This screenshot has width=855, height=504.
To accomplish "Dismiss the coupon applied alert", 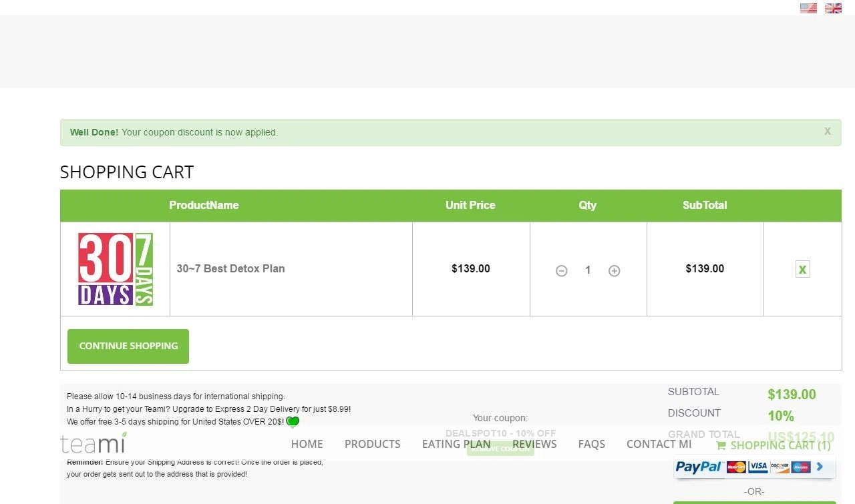I will point(827,132).
